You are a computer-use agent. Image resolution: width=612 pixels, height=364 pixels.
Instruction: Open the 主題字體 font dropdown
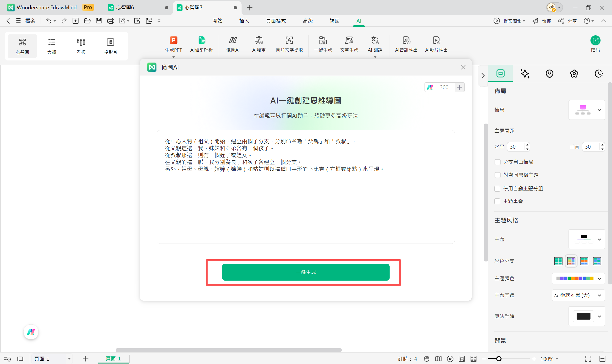click(x=600, y=295)
